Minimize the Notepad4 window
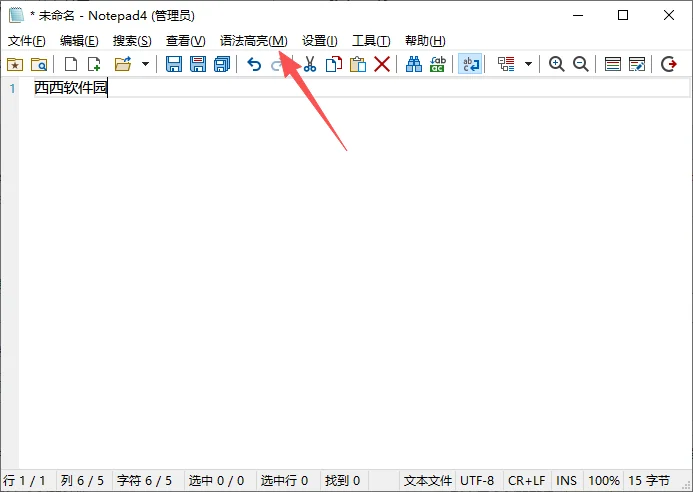The image size is (693, 492). coord(578,15)
